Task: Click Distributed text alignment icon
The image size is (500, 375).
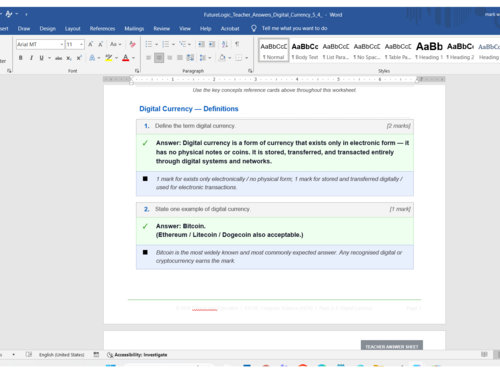Action: click(x=190, y=58)
